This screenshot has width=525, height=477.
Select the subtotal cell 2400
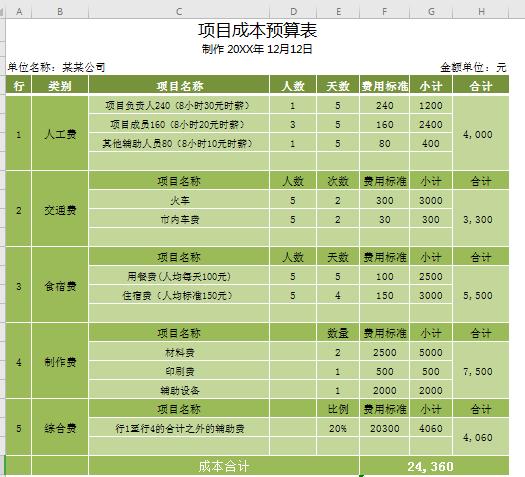pyautogui.click(x=431, y=124)
